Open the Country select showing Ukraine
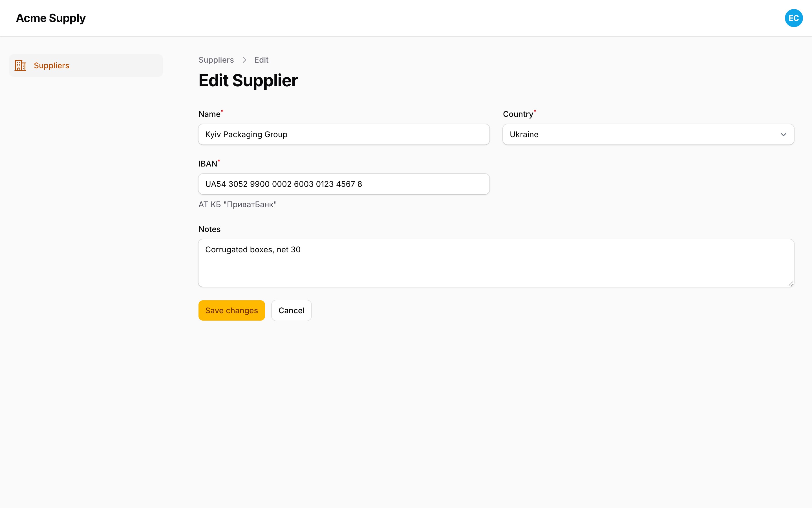 [x=648, y=134]
